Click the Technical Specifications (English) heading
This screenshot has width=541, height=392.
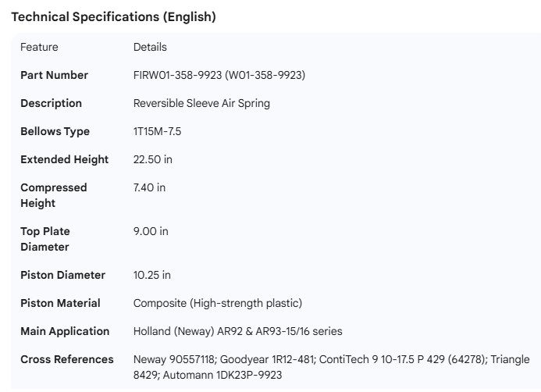113,16
